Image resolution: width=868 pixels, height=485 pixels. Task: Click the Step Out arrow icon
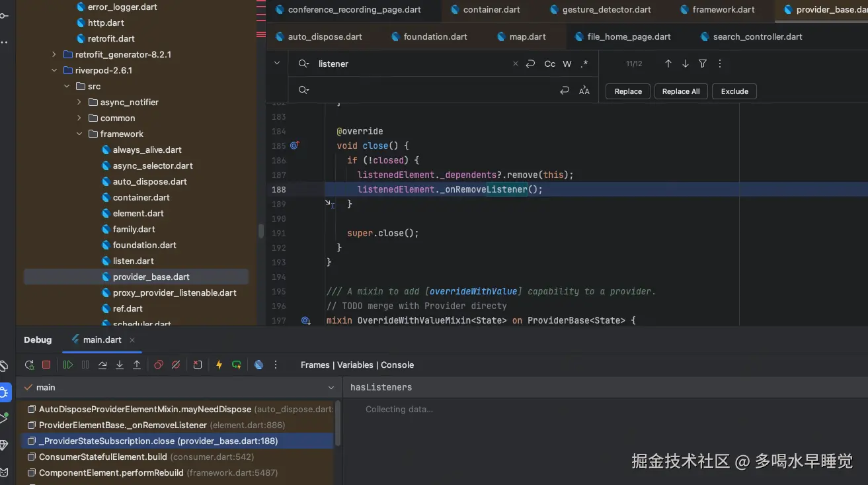(x=137, y=365)
